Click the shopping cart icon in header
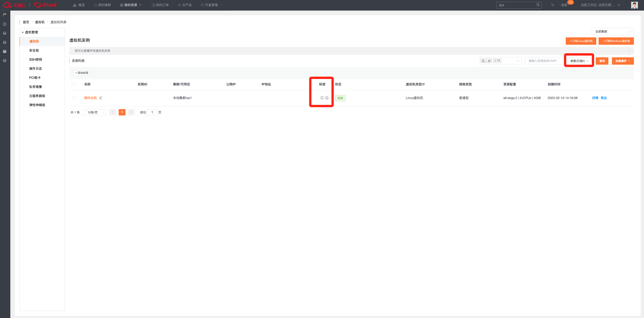Screen dimensions: 644x318 [552, 5]
